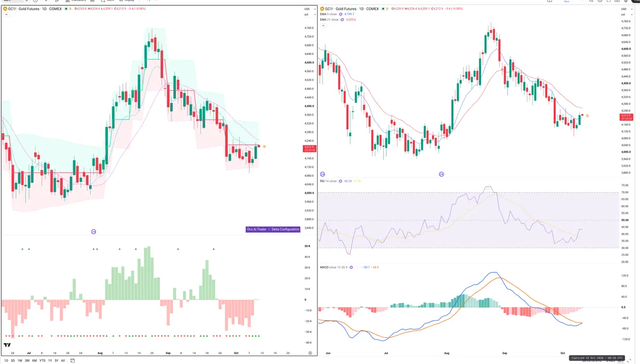Click left chart's green market status dot
The height and width of the screenshot is (364, 640).
pos(66,9)
